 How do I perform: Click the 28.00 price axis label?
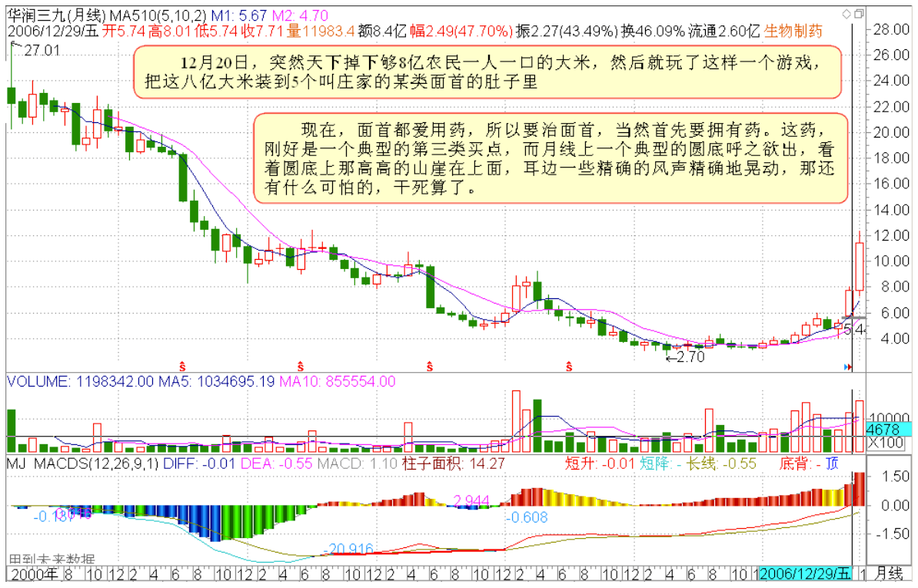[891, 29]
